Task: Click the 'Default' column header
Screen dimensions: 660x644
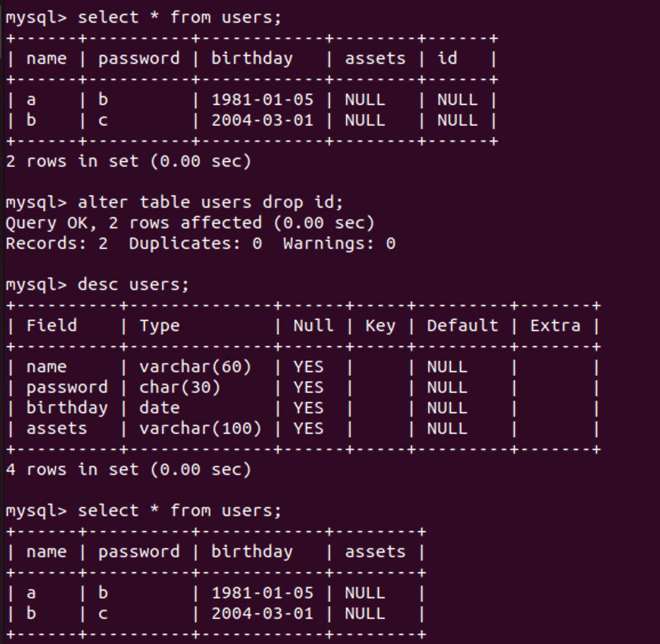Action: pos(462,326)
